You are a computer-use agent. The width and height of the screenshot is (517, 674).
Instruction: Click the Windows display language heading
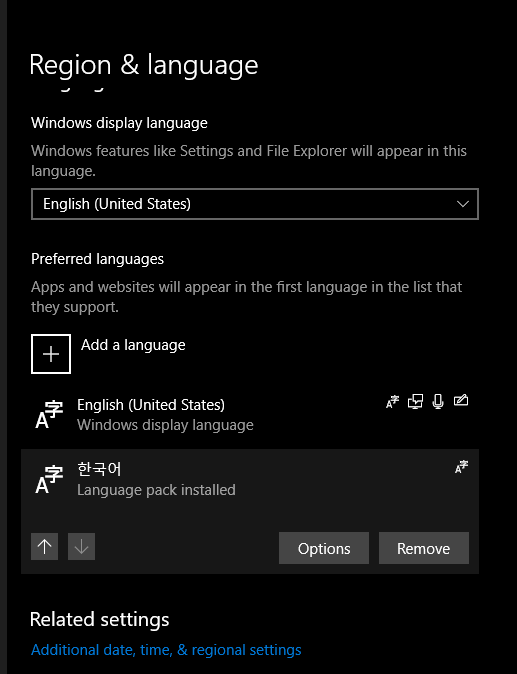(119, 123)
